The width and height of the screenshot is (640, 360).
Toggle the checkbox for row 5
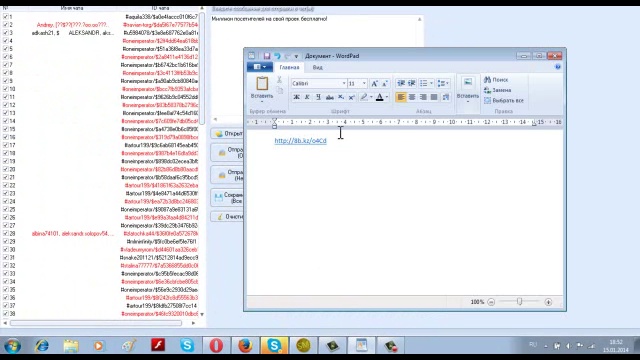(6, 49)
